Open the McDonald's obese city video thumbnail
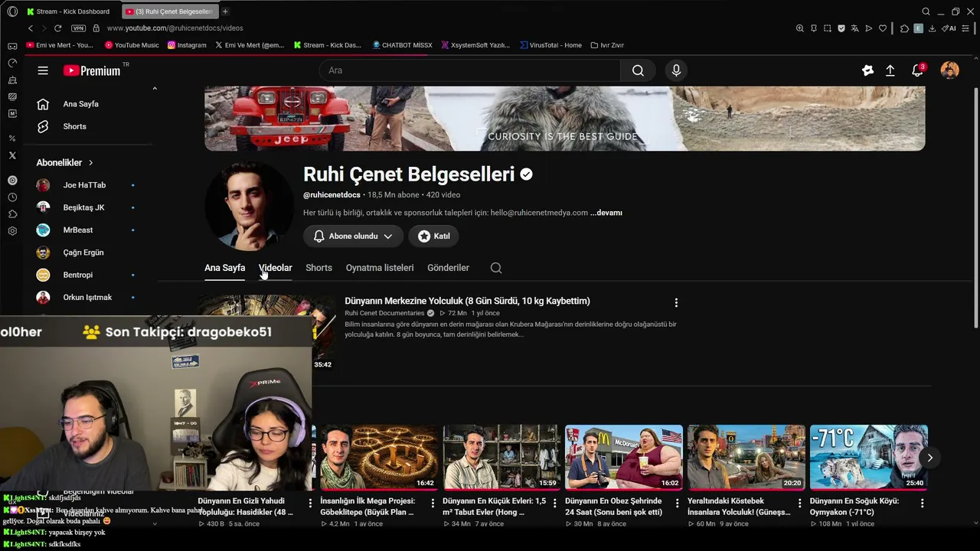The width and height of the screenshot is (980, 551). 624,458
